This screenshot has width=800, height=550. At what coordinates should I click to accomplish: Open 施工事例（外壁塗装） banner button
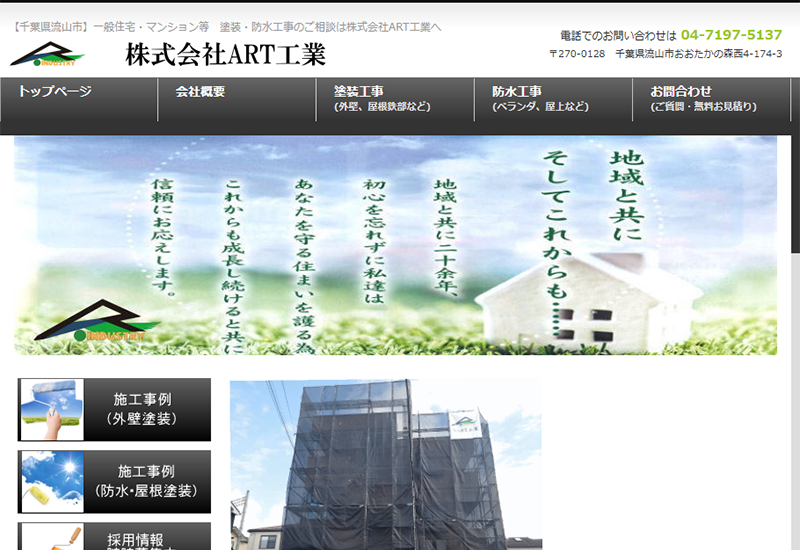(x=114, y=410)
